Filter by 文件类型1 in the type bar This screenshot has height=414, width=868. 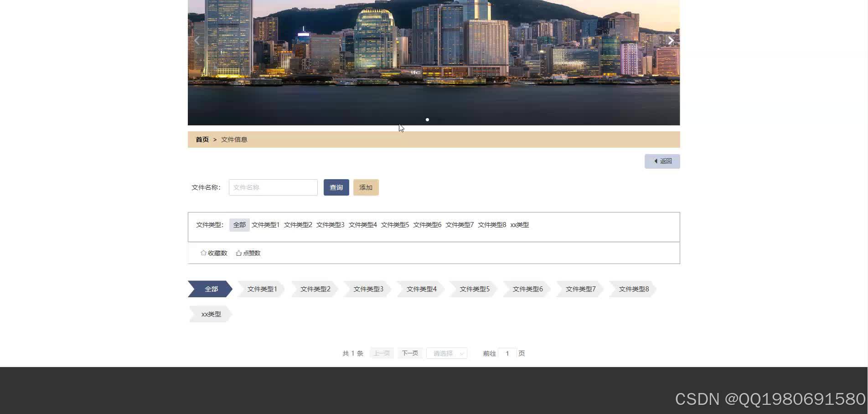(266, 225)
